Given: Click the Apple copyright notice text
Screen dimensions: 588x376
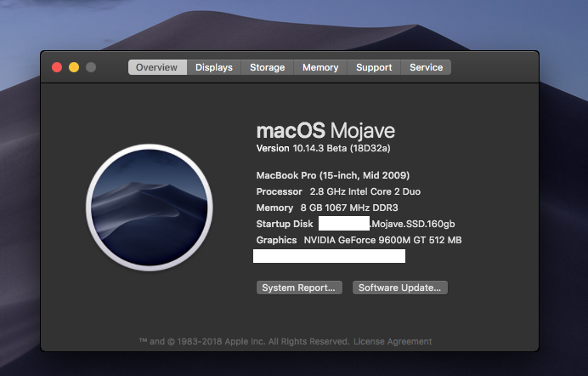Looking at the screenshot, I should click(x=244, y=341).
